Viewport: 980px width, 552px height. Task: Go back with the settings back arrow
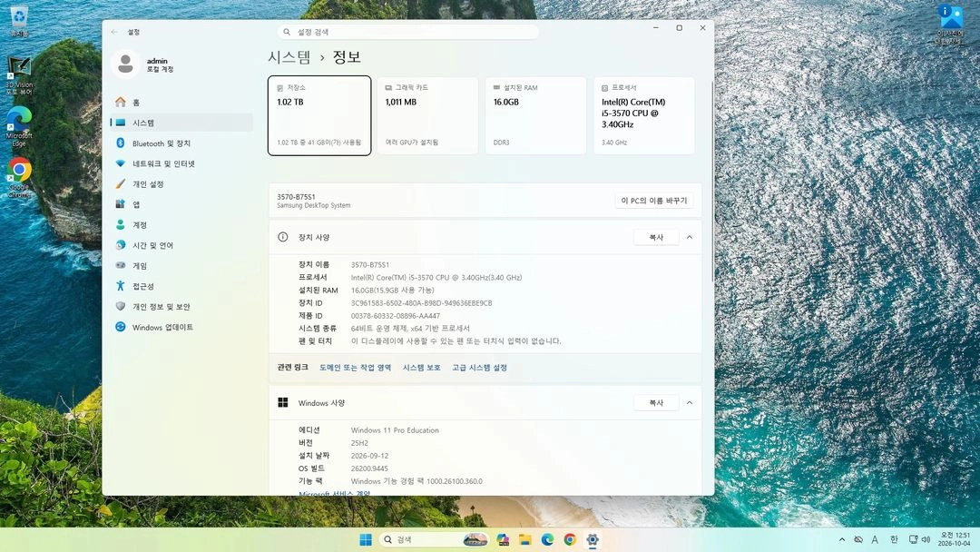tap(114, 32)
